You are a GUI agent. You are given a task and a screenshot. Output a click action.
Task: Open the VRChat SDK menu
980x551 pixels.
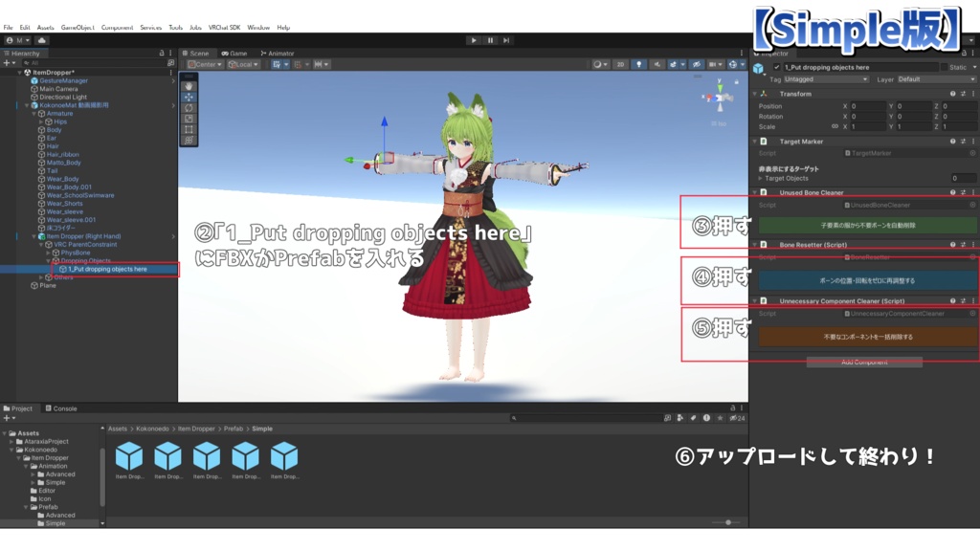224,28
